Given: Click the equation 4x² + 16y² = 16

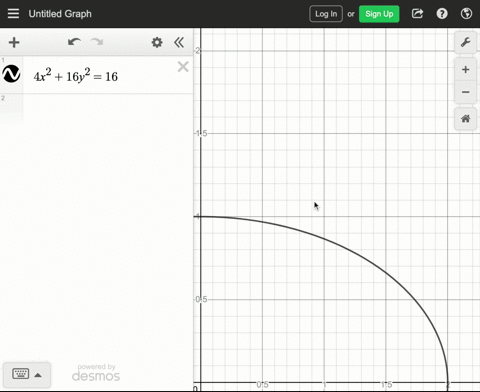Looking at the screenshot, I should point(76,75).
